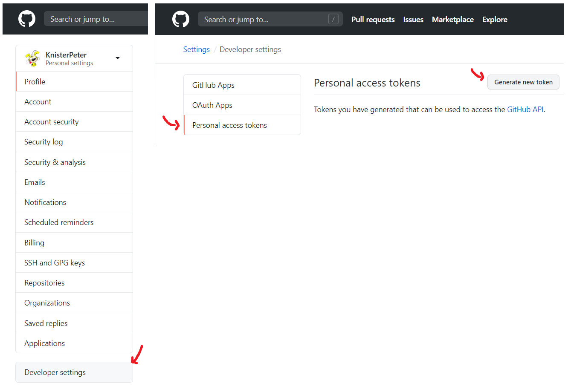Open Profile in the settings sidebar
This screenshot has height=392, width=568.
(x=74, y=81)
